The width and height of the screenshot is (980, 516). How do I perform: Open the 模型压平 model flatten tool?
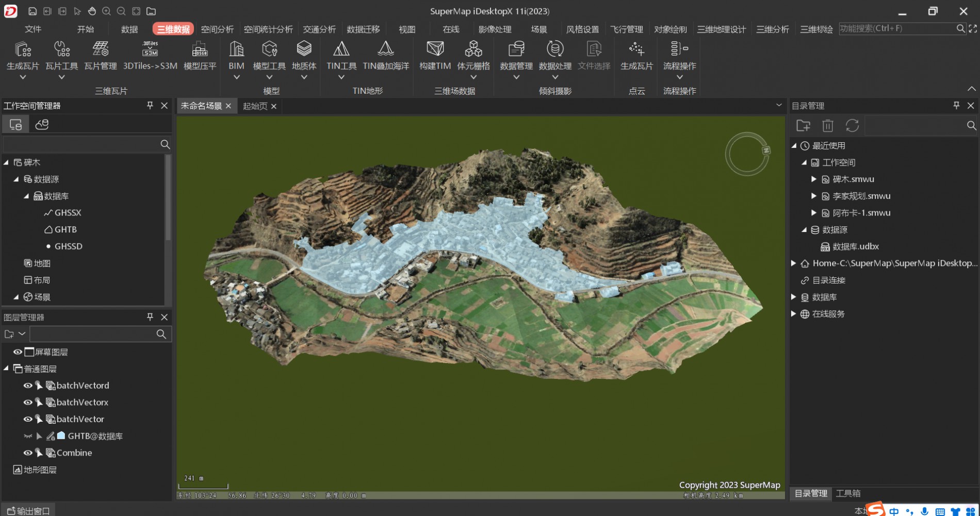pyautogui.click(x=200, y=56)
